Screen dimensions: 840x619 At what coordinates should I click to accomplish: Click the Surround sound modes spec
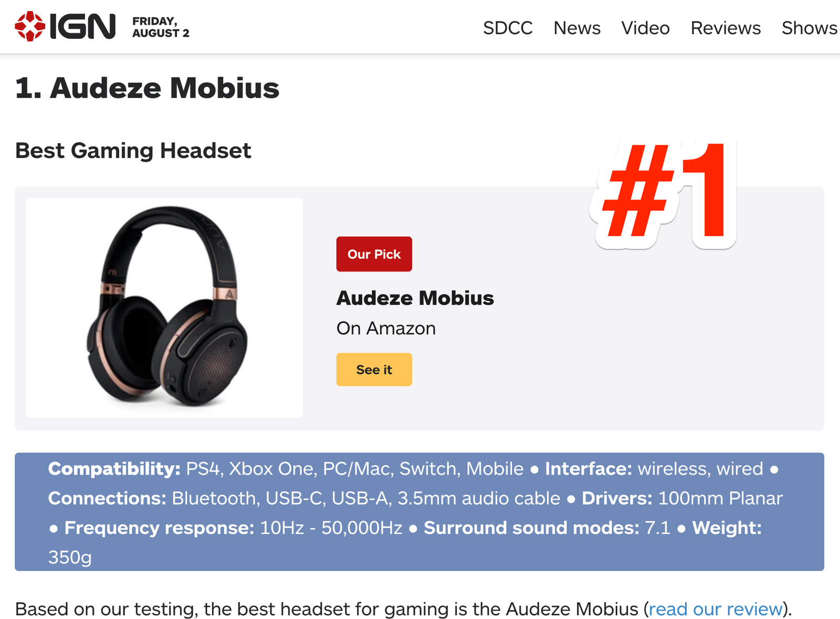click(547, 528)
